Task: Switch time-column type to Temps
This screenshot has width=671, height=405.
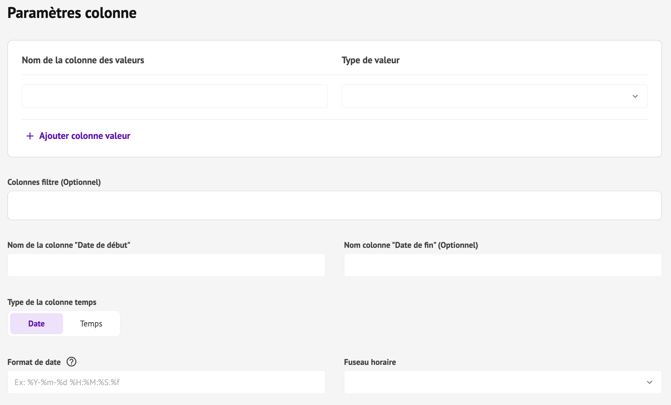Action: [91, 324]
